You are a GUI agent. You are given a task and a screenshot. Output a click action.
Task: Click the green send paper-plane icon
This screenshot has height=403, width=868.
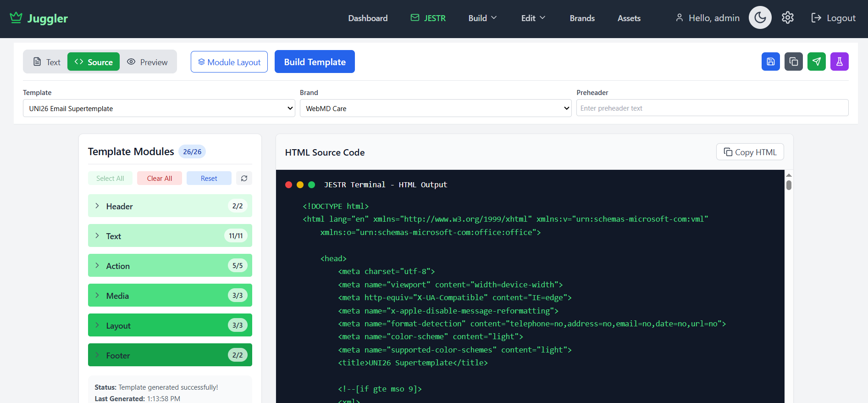pos(816,62)
